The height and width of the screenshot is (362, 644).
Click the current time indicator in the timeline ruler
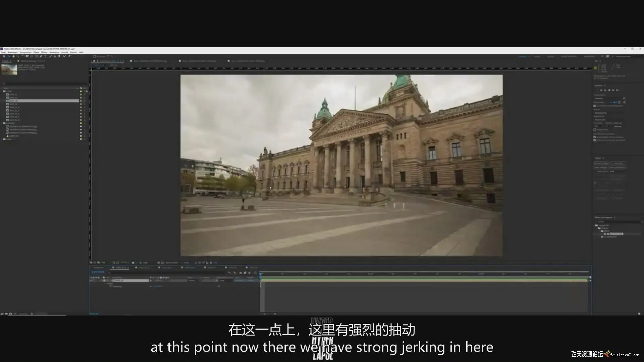(x=261, y=274)
